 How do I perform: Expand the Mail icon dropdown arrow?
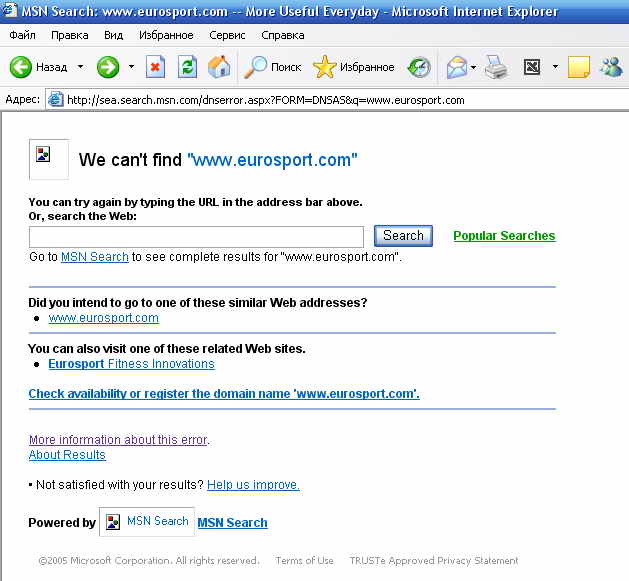[x=473, y=67]
